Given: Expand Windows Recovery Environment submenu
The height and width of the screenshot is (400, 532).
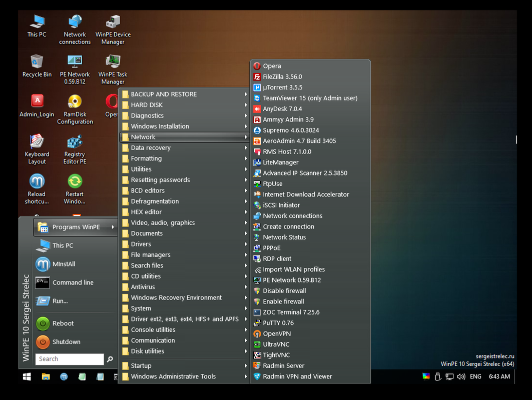Looking at the screenshot, I should (184, 297).
